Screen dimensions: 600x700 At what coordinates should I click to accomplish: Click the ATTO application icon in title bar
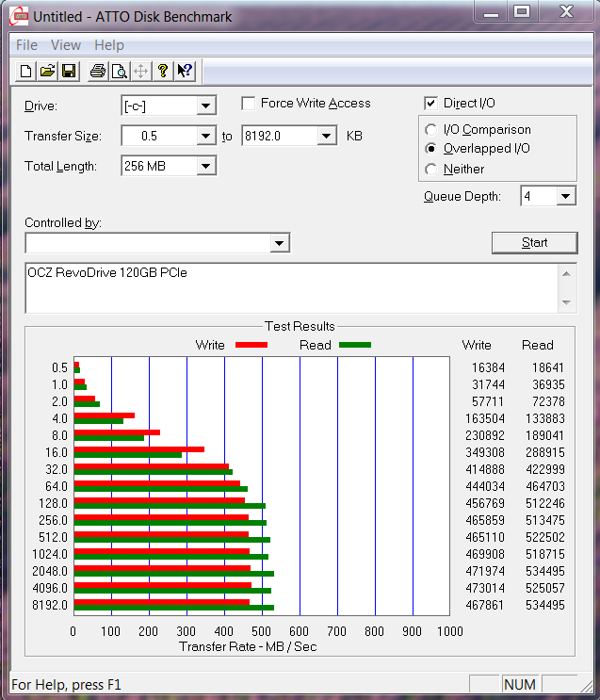point(18,17)
